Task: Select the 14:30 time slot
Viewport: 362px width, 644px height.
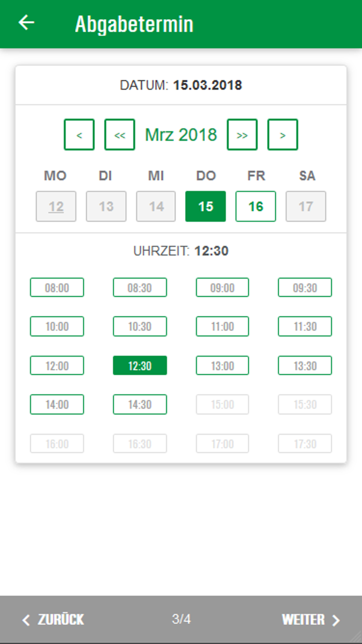Action: pos(140,404)
